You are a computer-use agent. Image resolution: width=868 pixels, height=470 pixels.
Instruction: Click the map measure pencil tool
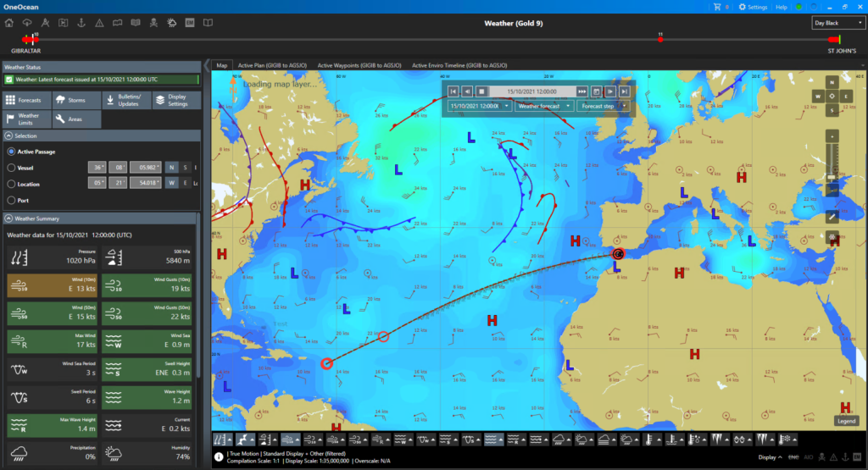[x=832, y=216]
